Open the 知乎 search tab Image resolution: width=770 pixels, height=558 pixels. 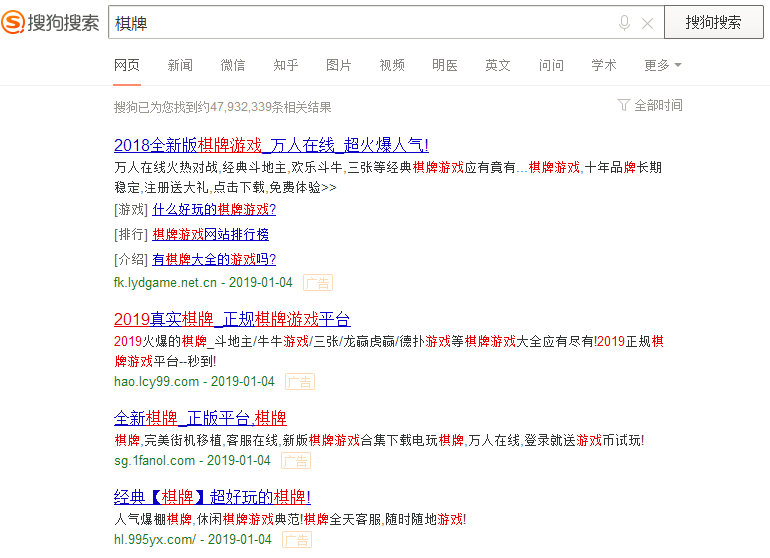(x=286, y=65)
